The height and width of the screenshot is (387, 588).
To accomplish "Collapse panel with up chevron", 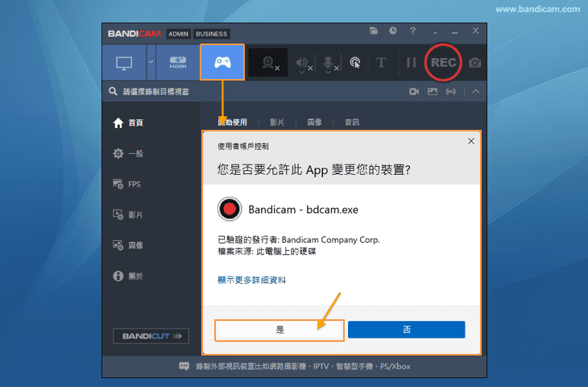I will tap(475, 92).
